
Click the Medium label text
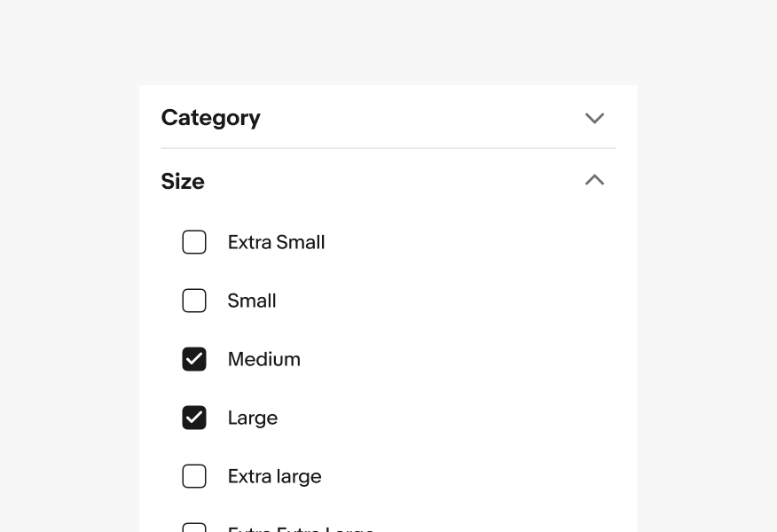coord(263,359)
